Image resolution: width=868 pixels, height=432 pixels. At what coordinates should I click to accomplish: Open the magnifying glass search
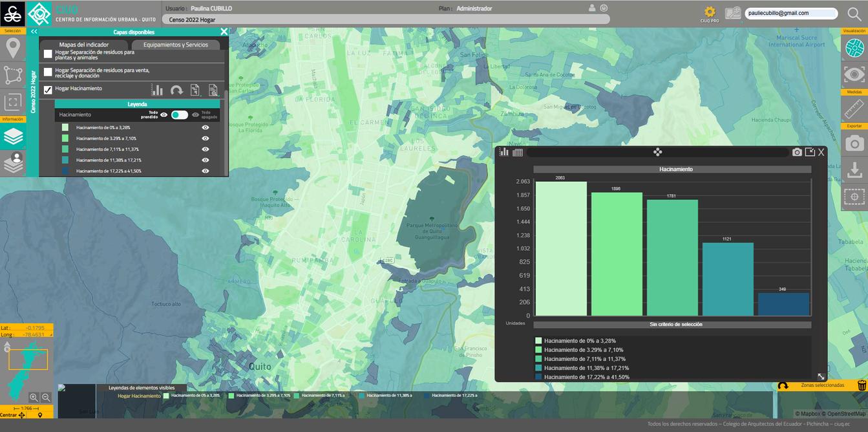tap(854, 14)
